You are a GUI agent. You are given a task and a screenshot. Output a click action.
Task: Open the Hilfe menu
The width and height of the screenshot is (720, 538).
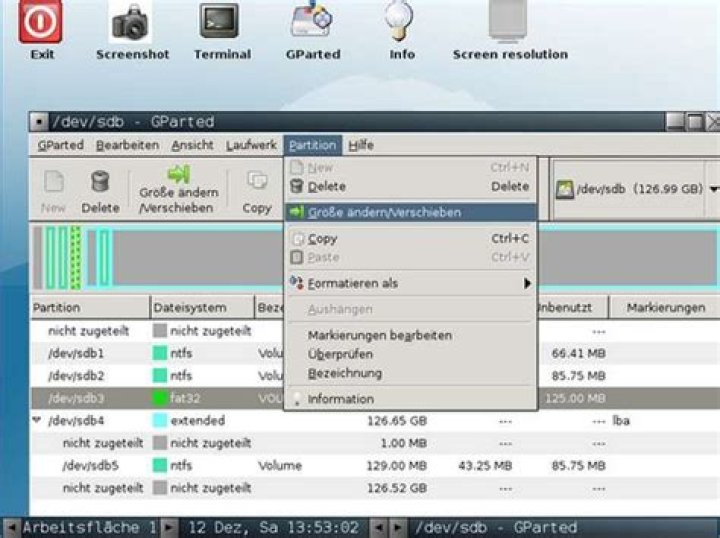pyautogui.click(x=361, y=145)
